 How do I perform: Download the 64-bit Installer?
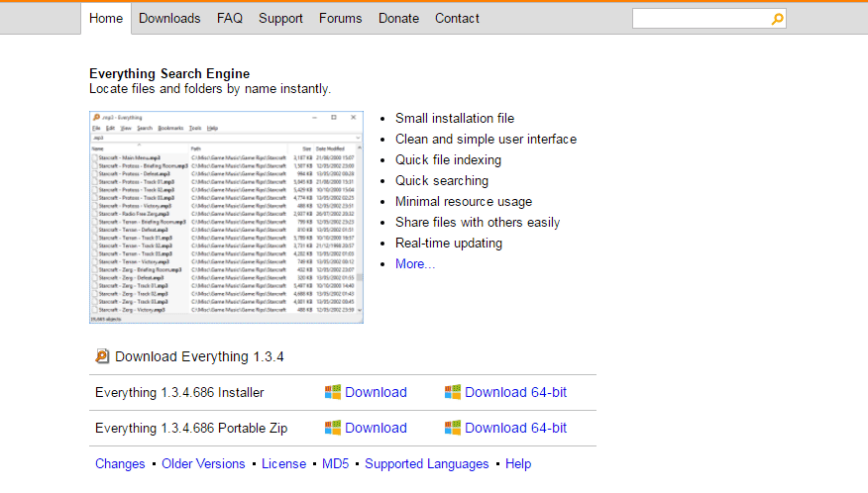[x=516, y=392]
